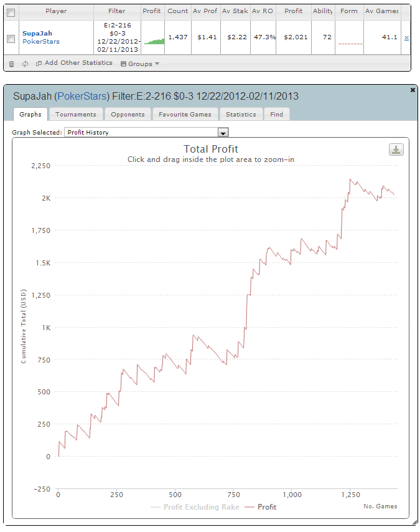Open the SupaJah player link

(37, 33)
